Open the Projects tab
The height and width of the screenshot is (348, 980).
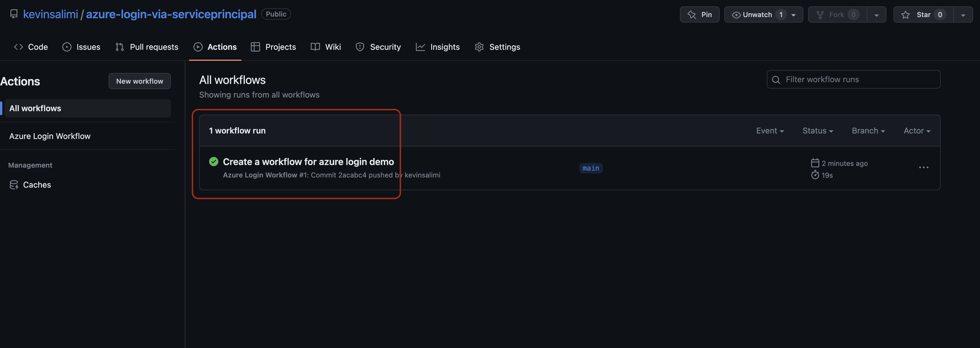pyautogui.click(x=273, y=47)
